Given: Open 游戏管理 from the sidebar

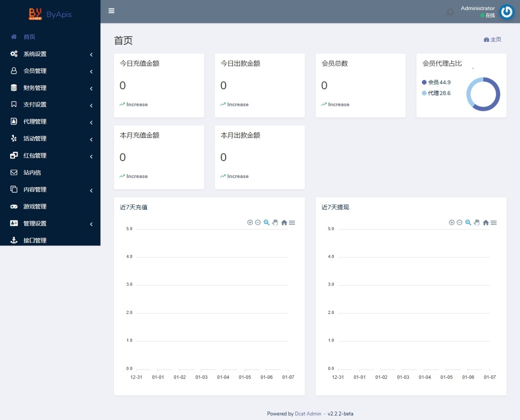Looking at the screenshot, I should click(35, 207).
